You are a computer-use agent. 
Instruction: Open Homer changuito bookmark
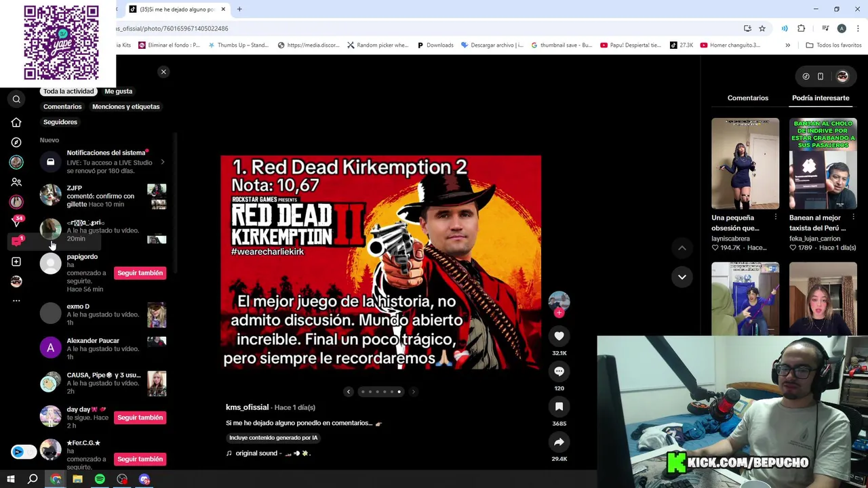730,45
